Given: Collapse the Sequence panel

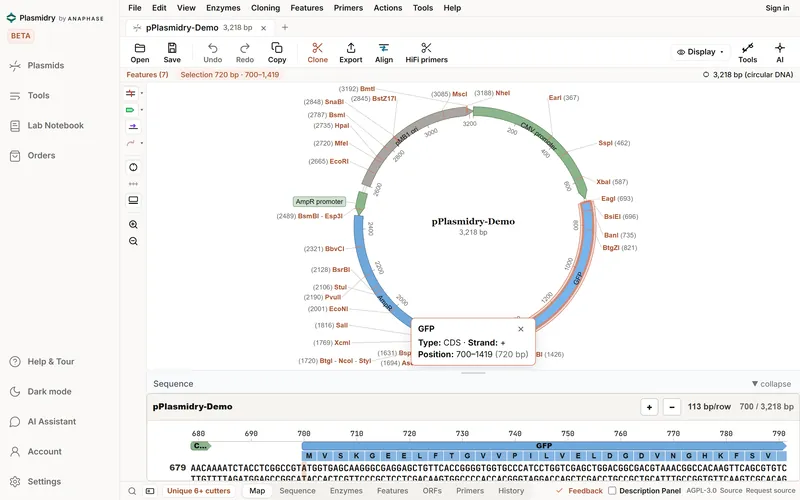Looking at the screenshot, I should tap(771, 384).
